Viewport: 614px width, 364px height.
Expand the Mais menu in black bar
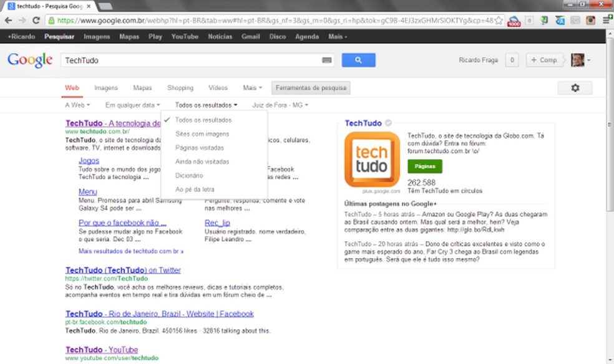[338, 36]
